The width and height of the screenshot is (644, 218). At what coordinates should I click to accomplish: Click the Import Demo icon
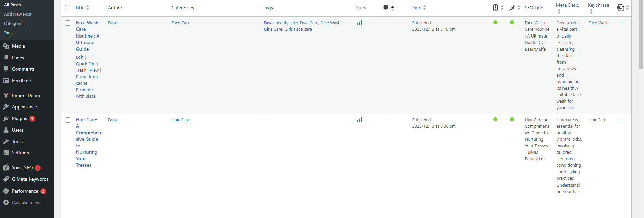pyautogui.click(x=6, y=95)
